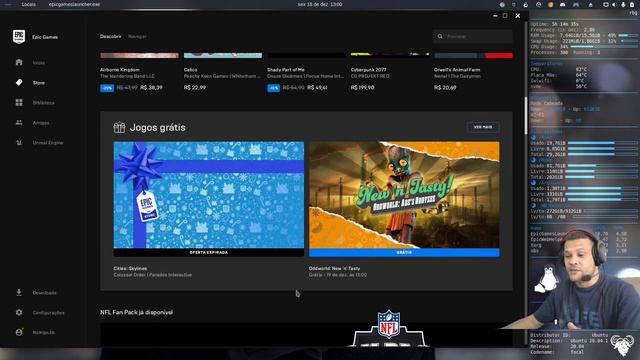Switch to the Navegar tab

point(137,36)
